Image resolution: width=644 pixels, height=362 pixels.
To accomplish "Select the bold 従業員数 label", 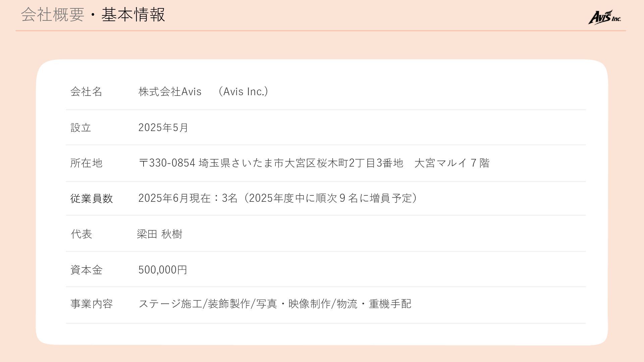I will pos(92,198).
